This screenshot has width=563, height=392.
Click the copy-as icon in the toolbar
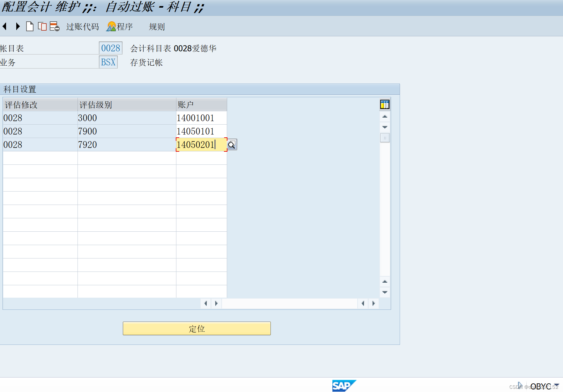tap(42, 26)
